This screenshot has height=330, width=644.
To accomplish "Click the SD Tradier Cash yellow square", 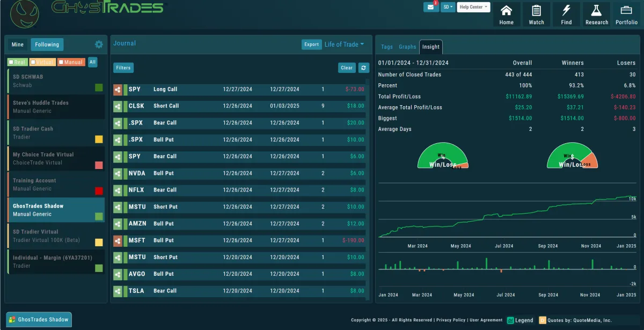I will 99,140.
